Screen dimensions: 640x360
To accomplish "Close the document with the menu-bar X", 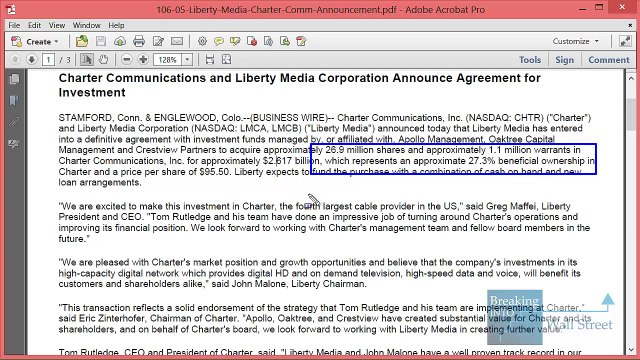I will [630, 25].
